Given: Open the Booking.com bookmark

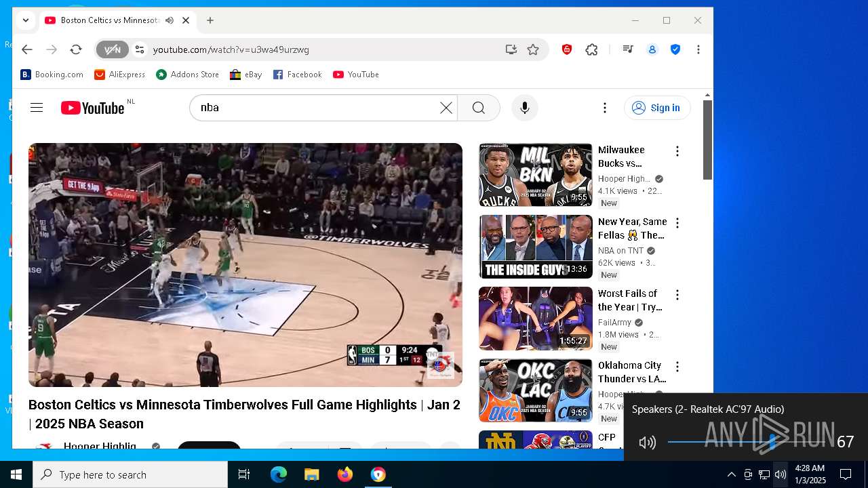Looking at the screenshot, I should click(52, 75).
